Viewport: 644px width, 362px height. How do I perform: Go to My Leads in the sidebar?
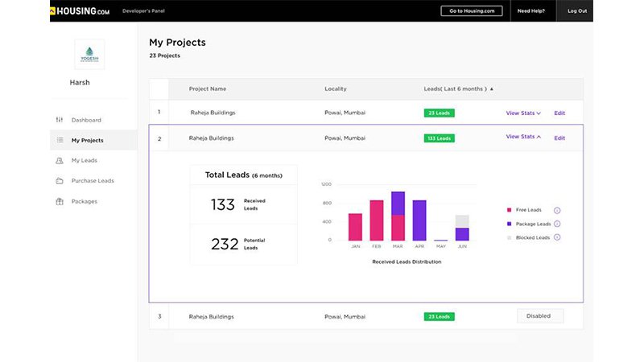click(85, 160)
